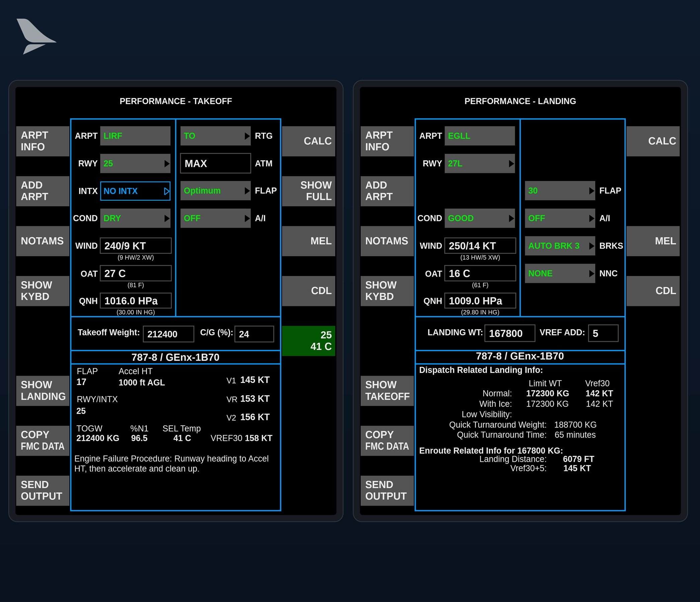Screen dimensions: 700x602
Task: Click landing panel CALC button
Action: click(653, 141)
